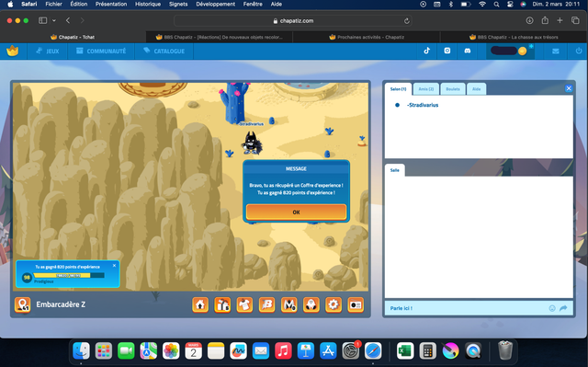588x367 pixels.
Task: Click the chapatiz.com address bar
Action: point(293,20)
